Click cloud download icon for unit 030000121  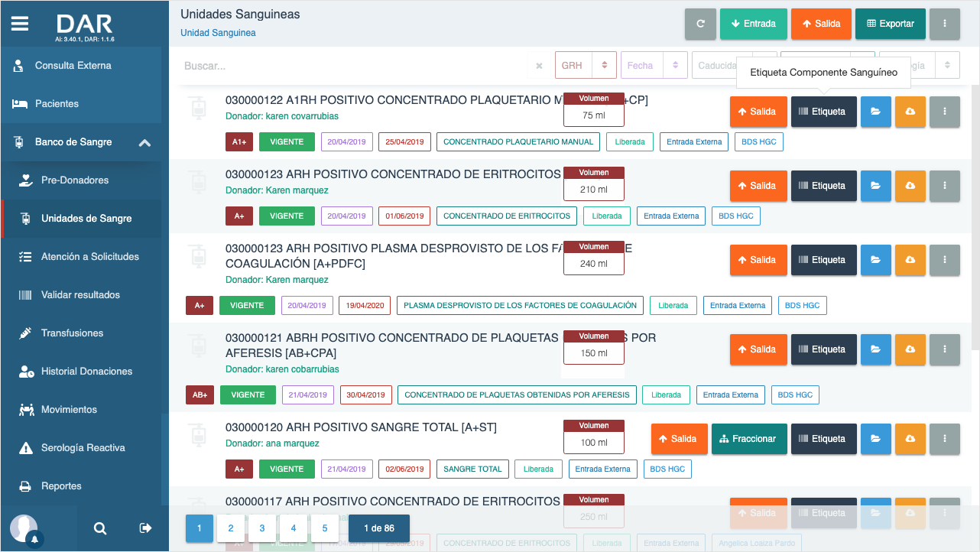pyautogui.click(x=910, y=349)
